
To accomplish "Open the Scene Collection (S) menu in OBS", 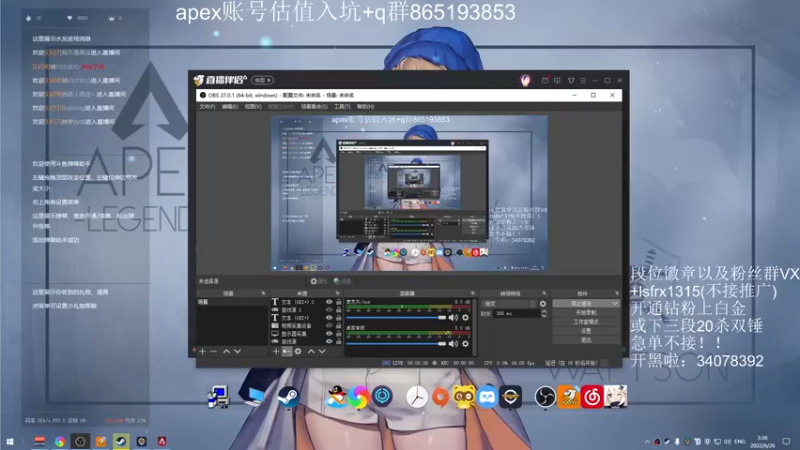I will [x=314, y=107].
